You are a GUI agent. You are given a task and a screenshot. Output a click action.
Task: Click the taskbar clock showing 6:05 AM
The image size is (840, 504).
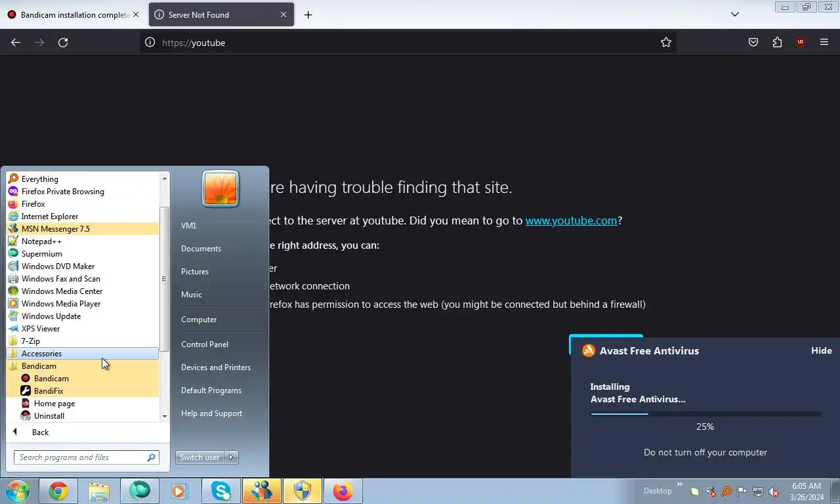[x=807, y=492]
